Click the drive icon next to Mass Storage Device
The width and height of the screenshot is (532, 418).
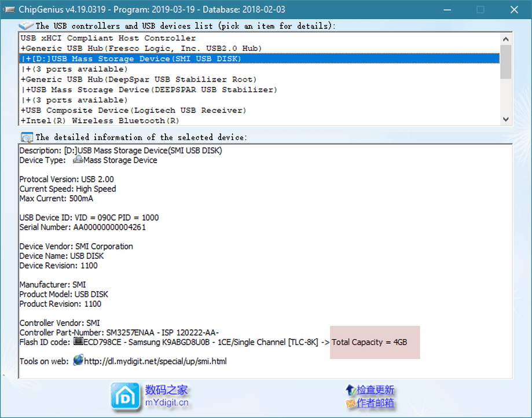pyautogui.click(x=78, y=159)
